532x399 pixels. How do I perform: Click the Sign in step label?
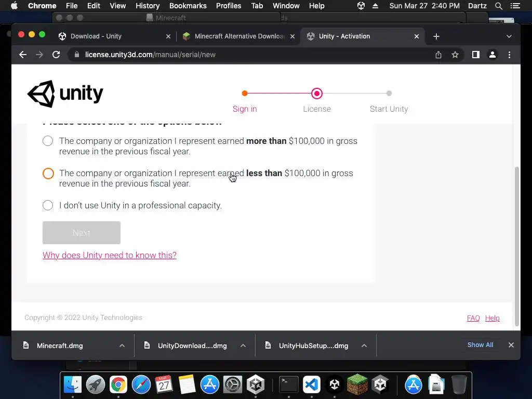pyautogui.click(x=245, y=109)
